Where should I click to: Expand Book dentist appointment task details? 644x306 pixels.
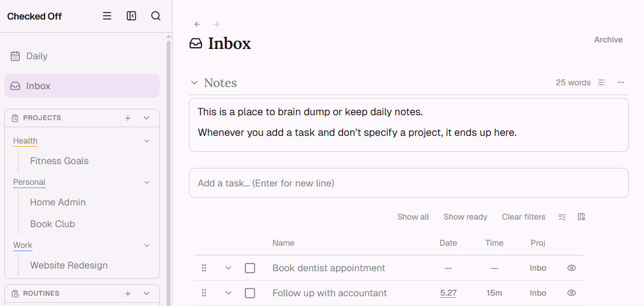click(x=229, y=268)
